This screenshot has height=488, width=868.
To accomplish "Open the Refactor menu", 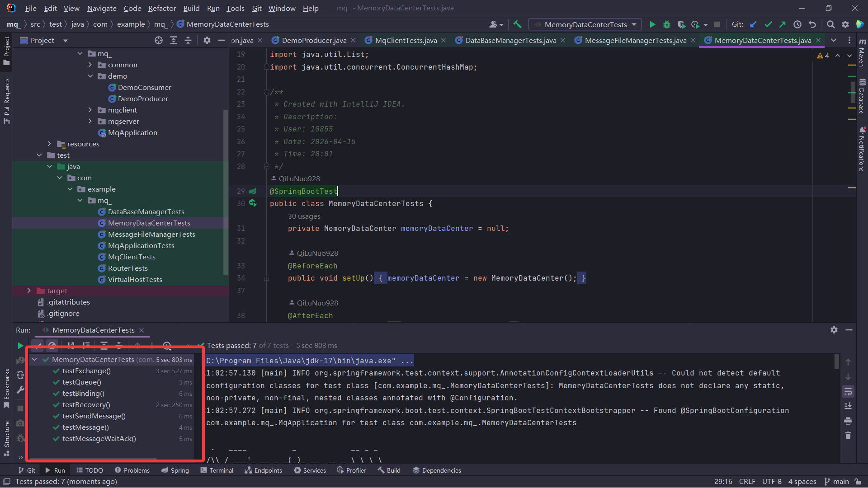I will [x=162, y=8].
